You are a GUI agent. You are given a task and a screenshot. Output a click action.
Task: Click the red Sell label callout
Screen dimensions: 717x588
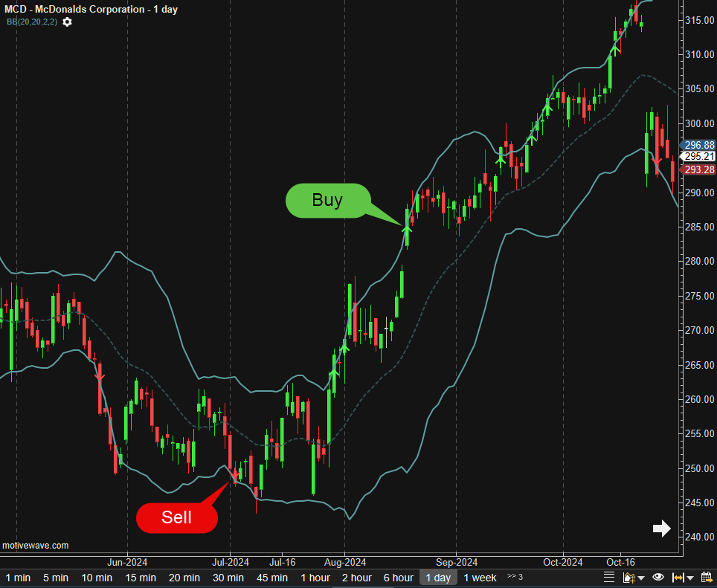coord(177,517)
